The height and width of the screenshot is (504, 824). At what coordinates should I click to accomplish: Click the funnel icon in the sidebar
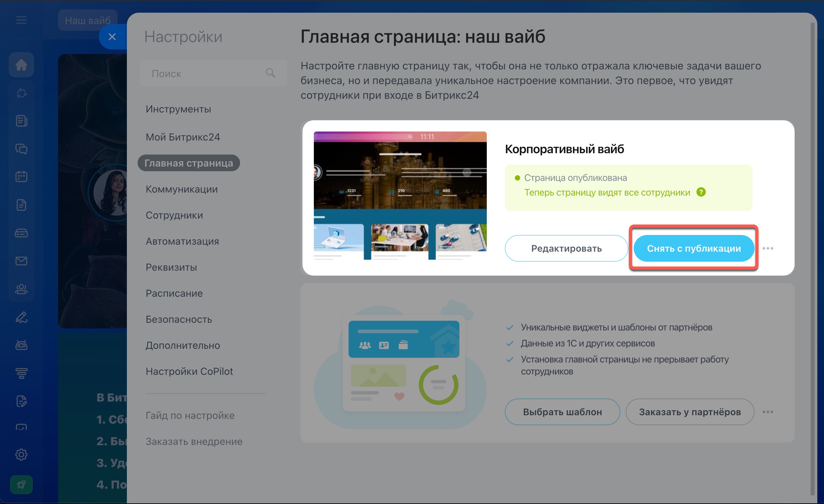pyautogui.click(x=21, y=373)
